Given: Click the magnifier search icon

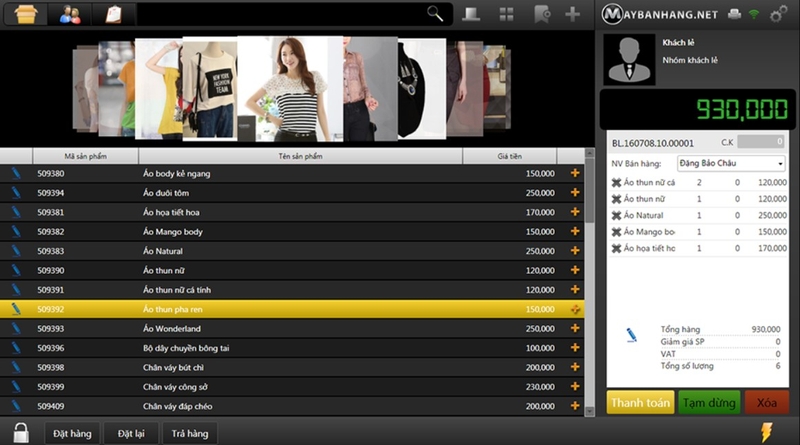Looking at the screenshot, I should coord(435,14).
